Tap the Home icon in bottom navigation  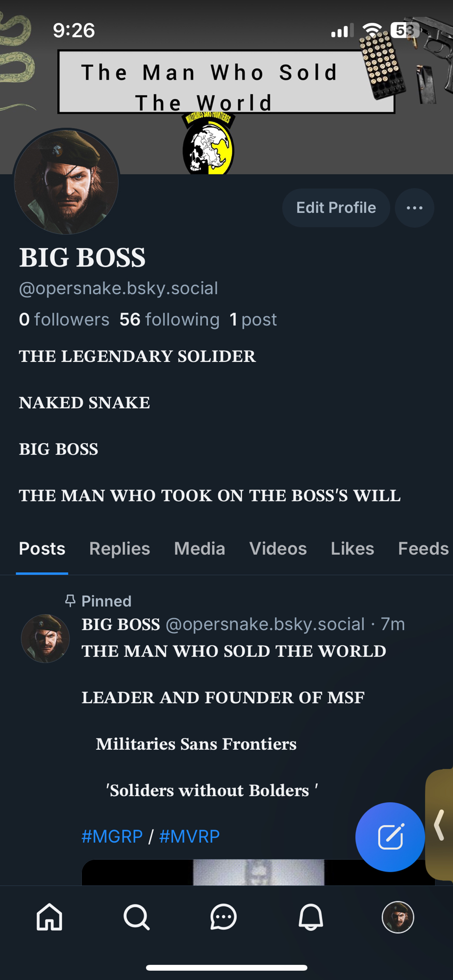point(50,917)
